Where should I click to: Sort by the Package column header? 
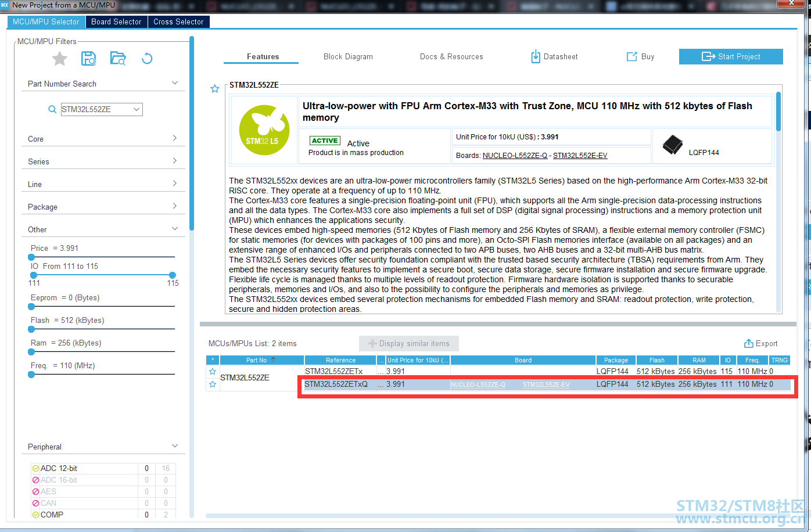[616, 360]
